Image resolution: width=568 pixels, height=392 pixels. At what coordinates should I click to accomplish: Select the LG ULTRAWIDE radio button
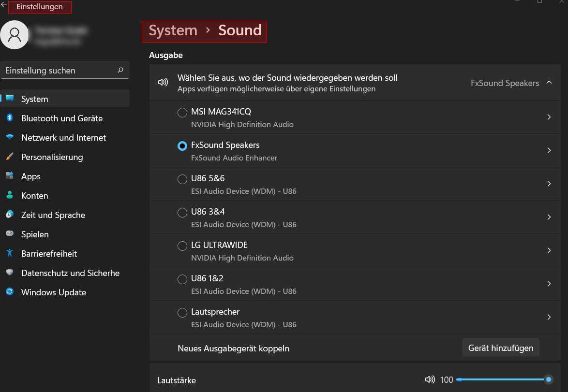(x=182, y=246)
